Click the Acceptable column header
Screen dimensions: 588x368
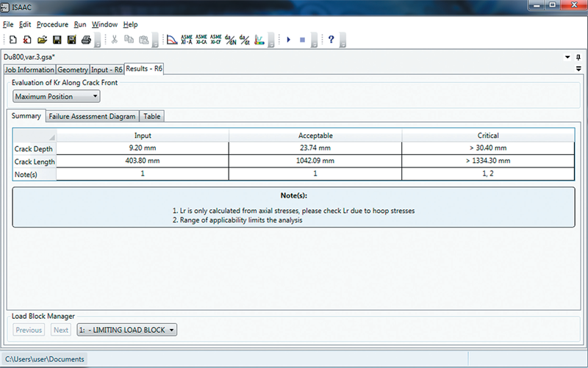click(x=315, y=135)
